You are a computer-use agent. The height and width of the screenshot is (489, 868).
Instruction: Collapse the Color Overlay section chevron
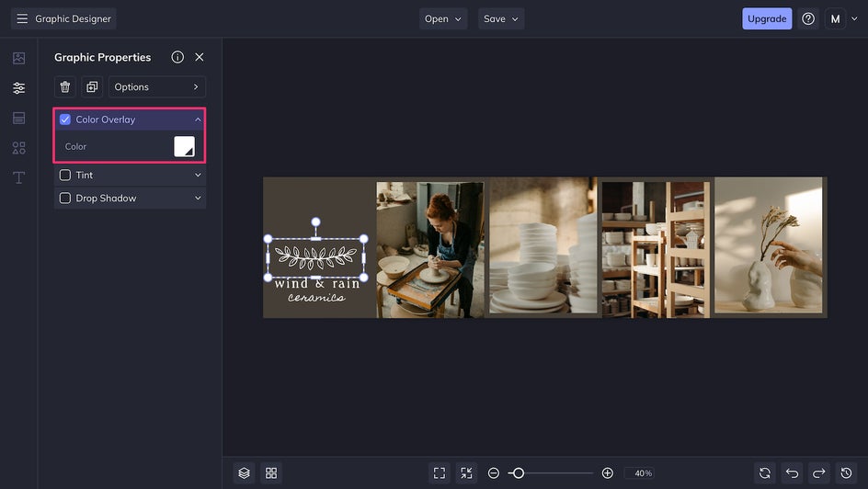tap(198, 119)
